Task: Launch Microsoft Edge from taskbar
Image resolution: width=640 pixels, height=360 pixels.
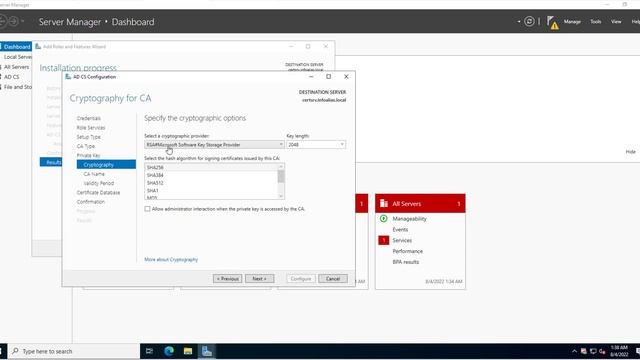Action: coord(169,351)
